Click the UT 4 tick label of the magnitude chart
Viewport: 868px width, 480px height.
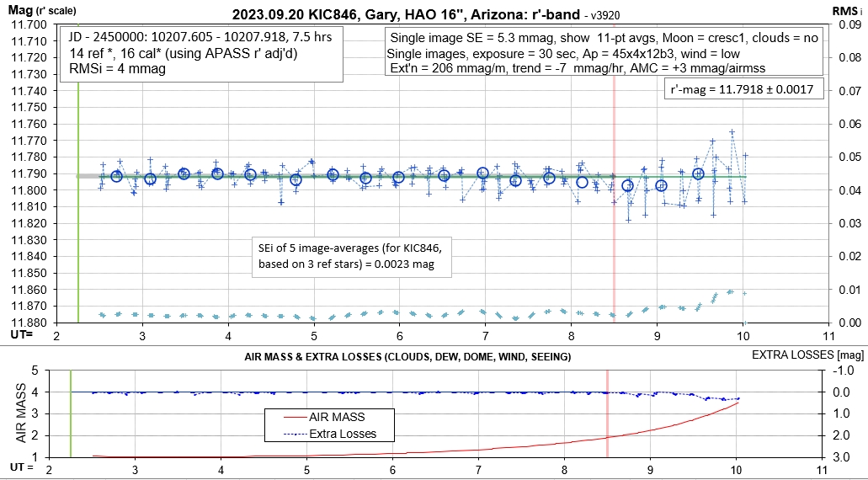(228, 336)
